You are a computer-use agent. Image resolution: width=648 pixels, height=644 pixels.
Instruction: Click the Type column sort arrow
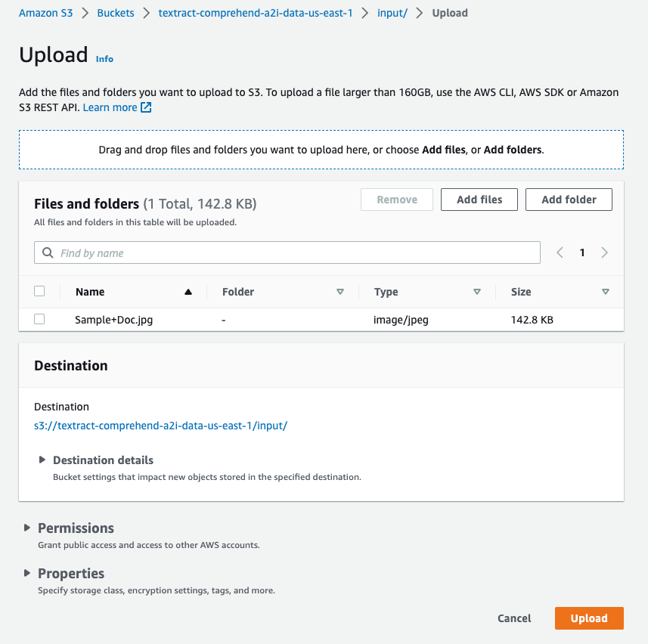click(477, 293)
